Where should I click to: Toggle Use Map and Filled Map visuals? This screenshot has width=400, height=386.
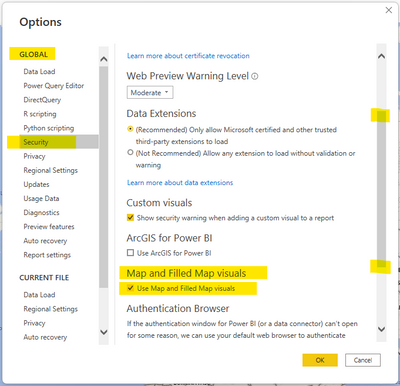(x=131, y=288)
